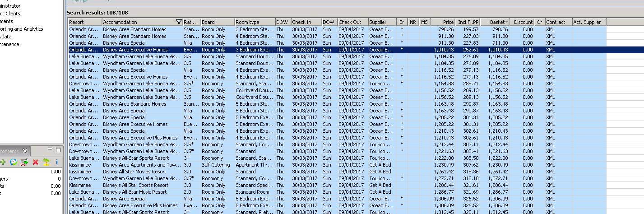Sort by the Board column header

click(217, 22)
